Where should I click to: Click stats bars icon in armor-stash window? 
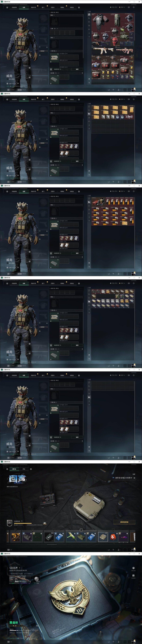(x=109, y=90)
